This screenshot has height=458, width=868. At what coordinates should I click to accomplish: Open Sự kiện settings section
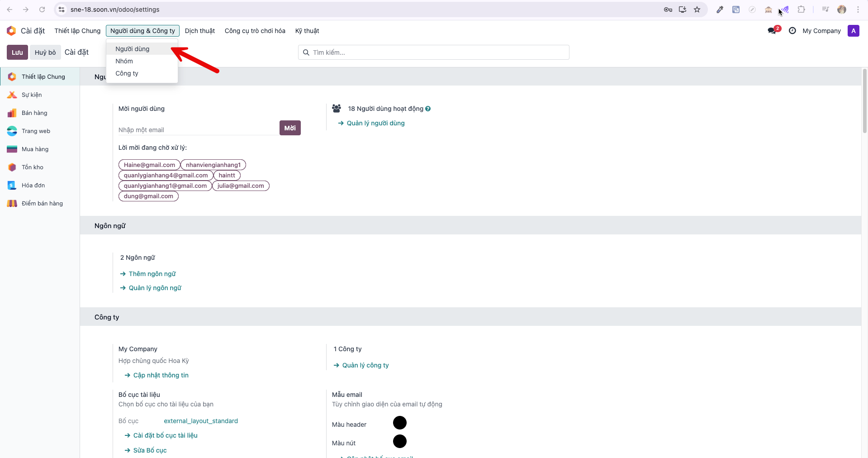click(40, 95)
